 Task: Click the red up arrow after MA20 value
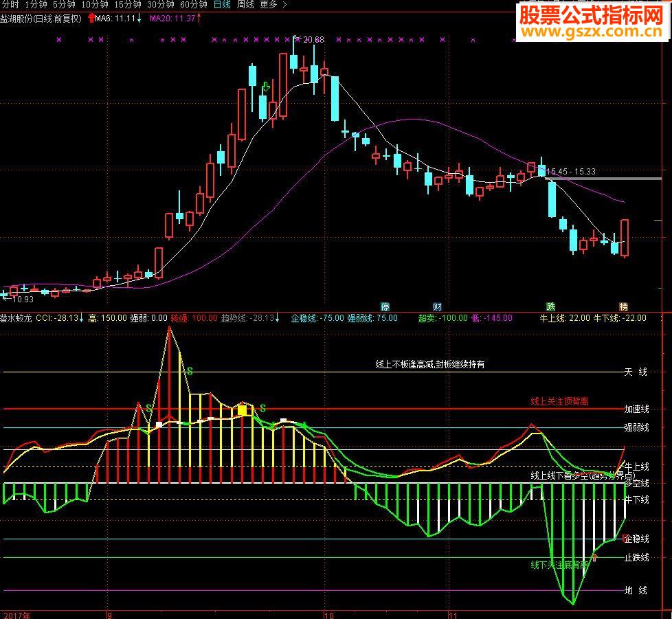click(x=199, y=19)
